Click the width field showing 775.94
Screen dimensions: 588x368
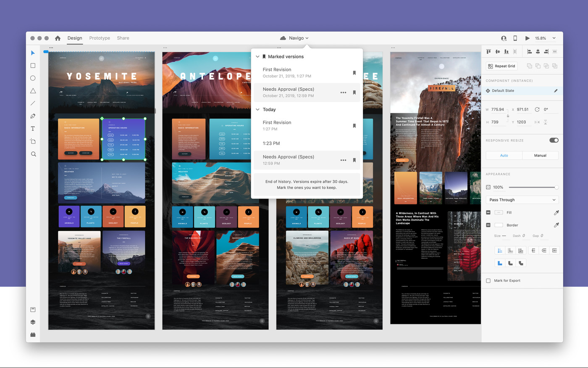click(x=498, y=109)
